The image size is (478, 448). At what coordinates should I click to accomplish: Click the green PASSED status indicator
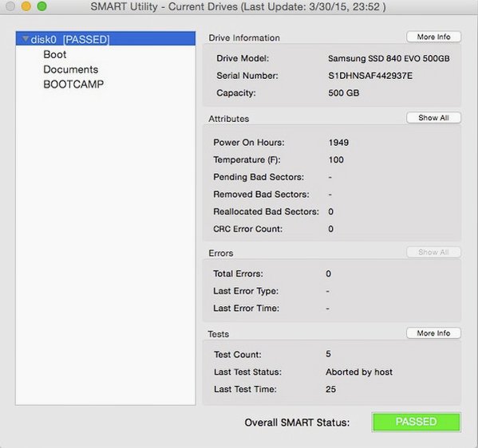click(416, 422)
